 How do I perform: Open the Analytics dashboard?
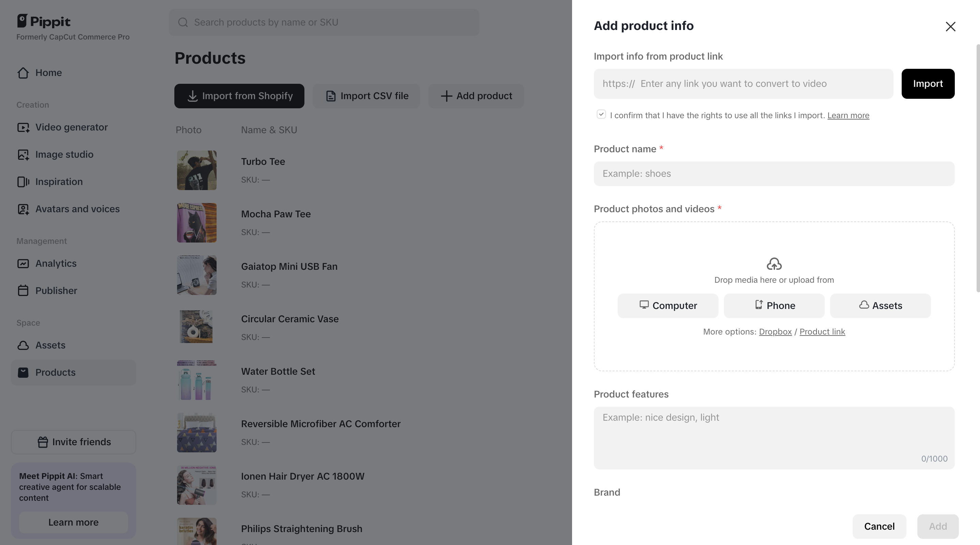tap(56, 263)
